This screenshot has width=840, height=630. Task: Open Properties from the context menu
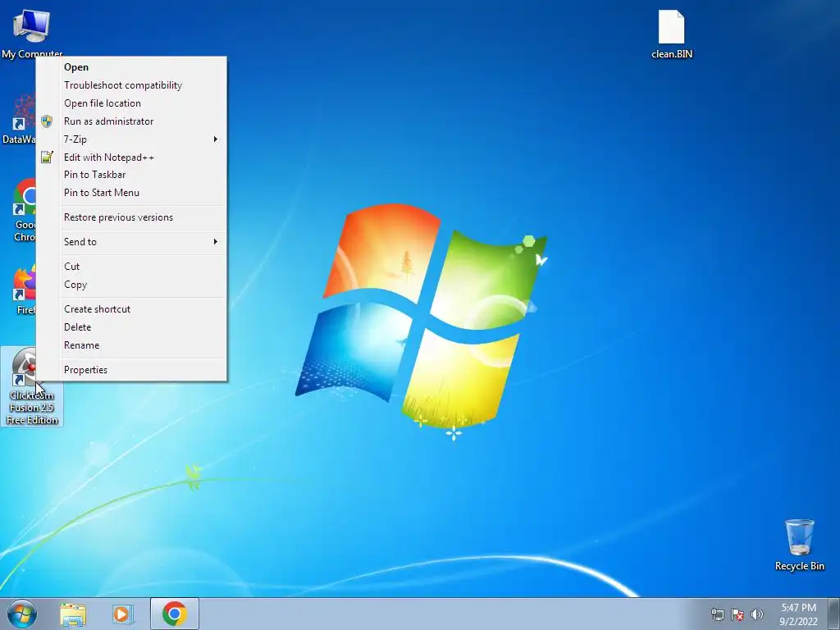point(131,370)
